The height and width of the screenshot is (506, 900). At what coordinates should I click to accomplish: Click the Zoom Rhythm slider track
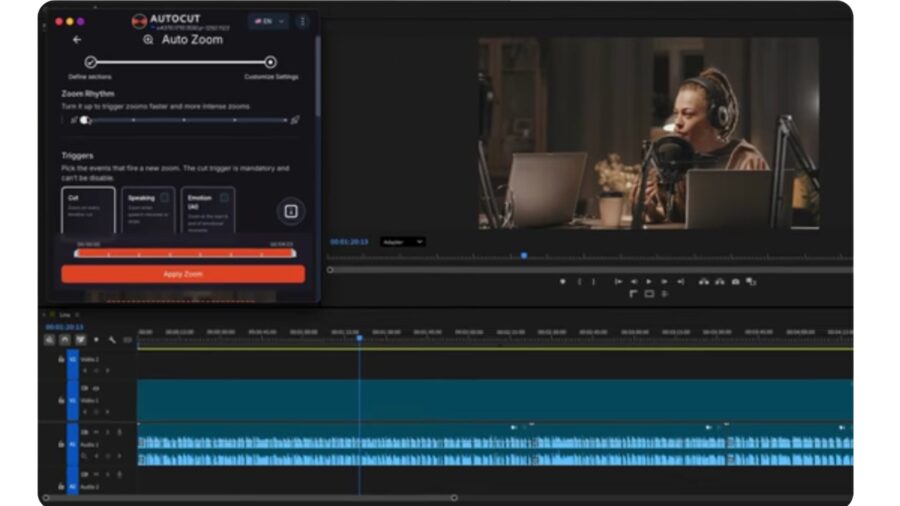click(x=185, y=120)
